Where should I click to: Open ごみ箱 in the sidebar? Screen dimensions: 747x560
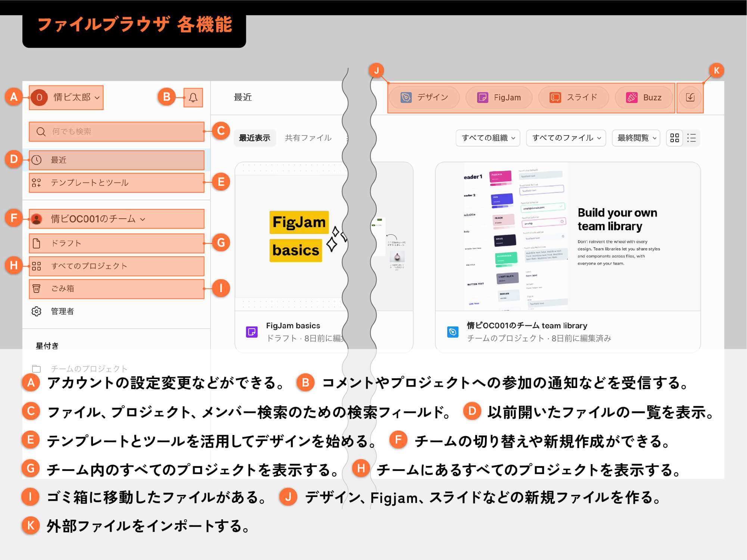(116, 289)
